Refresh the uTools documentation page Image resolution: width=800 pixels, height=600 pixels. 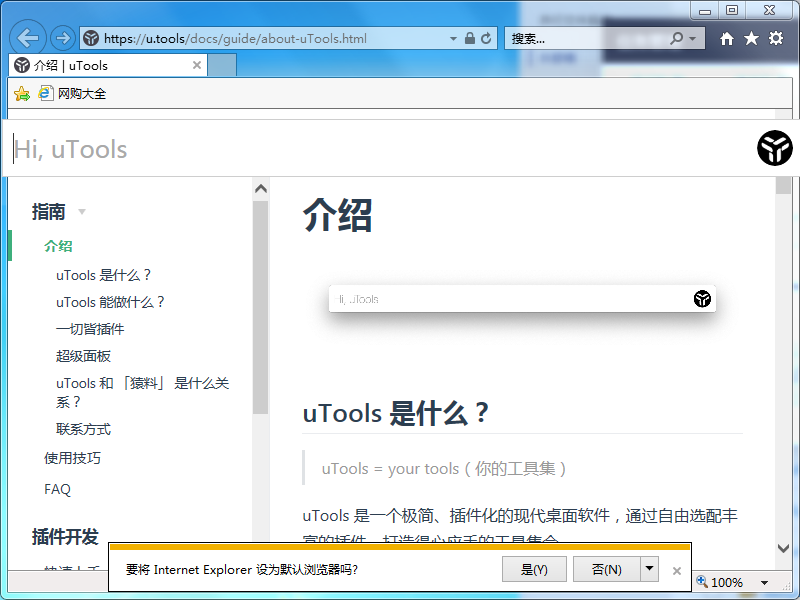tap(487, 37)
